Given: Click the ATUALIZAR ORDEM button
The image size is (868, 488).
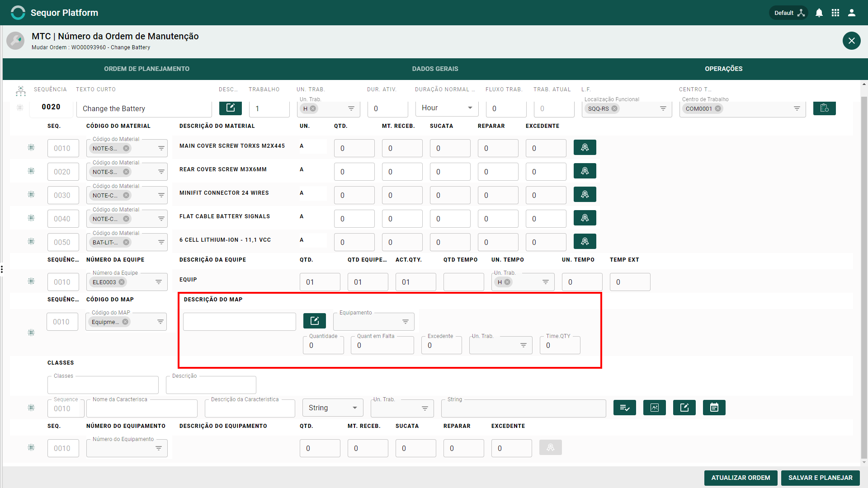Looking at the screenshot, I should (741, 478).
